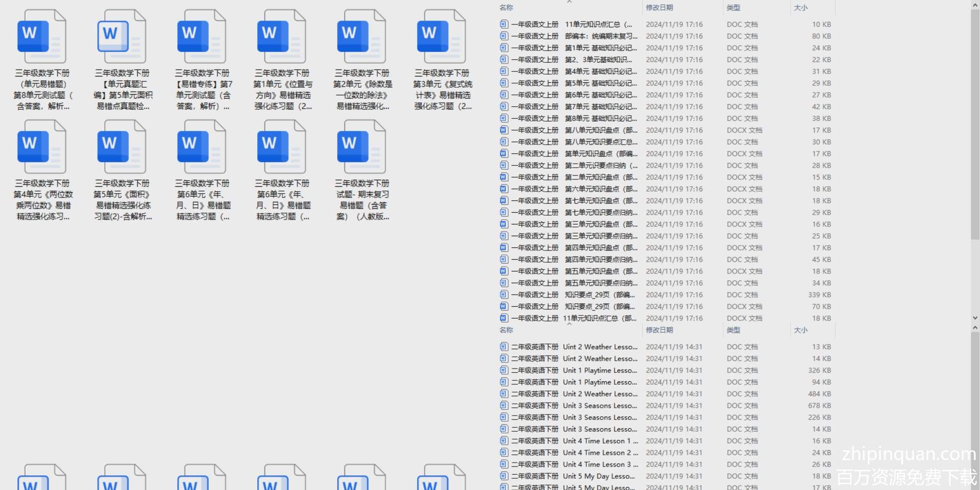Sort the 一年级语文上册 list by 大小 column
980x490 pixels.
pyautogui.click(x=801, y=7)
